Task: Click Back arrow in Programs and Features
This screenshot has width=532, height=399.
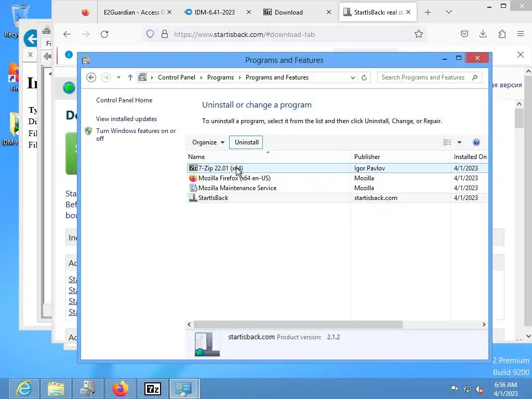Action: point(91,77)
